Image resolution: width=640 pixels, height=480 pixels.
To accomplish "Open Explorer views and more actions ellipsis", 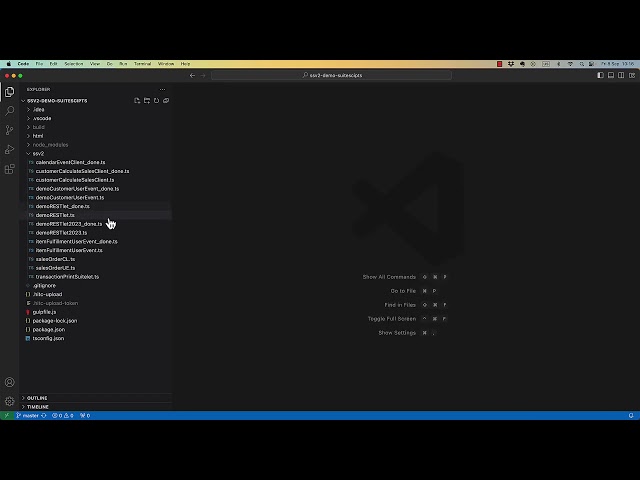I will pyautogui.click(x=162, y=89).
